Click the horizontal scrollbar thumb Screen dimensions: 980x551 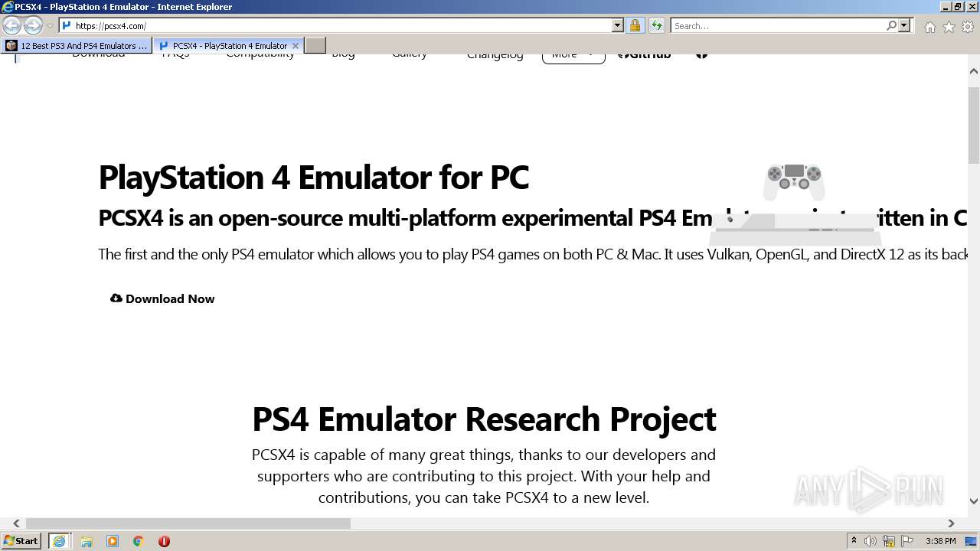[188, 523]
